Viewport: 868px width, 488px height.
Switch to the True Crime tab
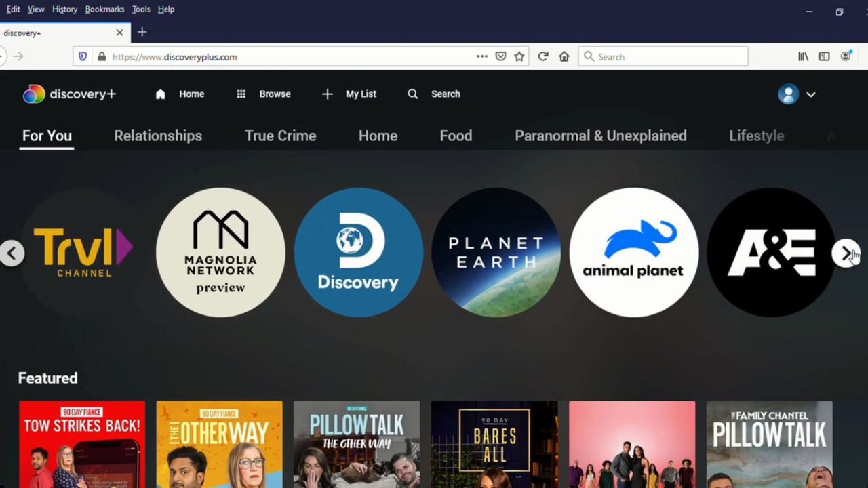click(x=280, y=136)
